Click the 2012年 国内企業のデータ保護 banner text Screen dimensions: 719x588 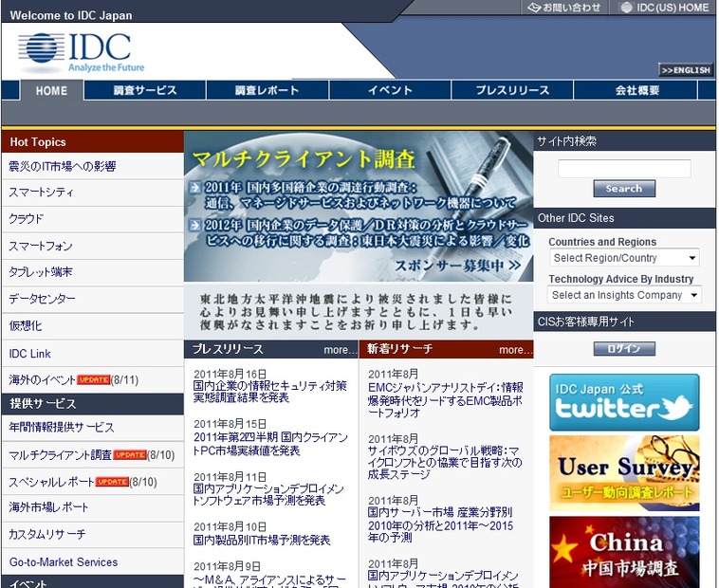[367, 232]
